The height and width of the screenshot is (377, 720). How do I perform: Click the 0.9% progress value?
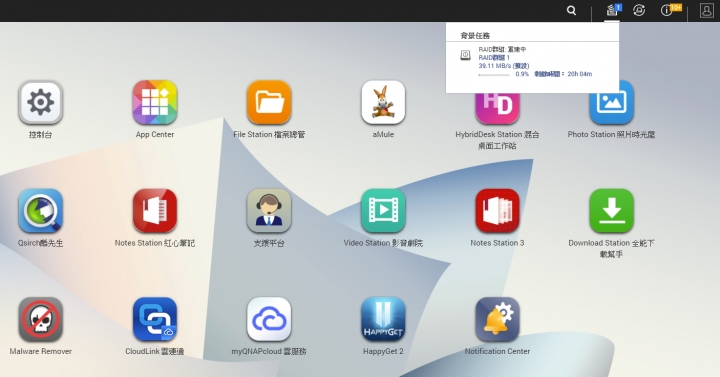tap(522, 74)
